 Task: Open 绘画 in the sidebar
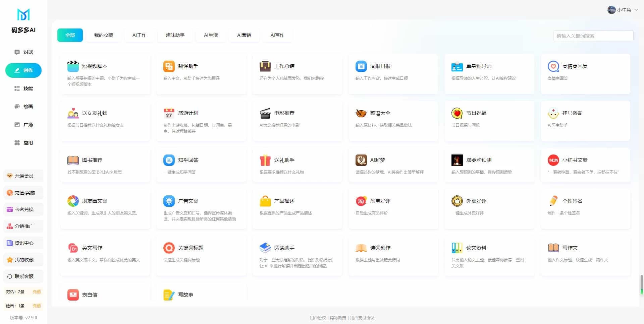[23, 107]
